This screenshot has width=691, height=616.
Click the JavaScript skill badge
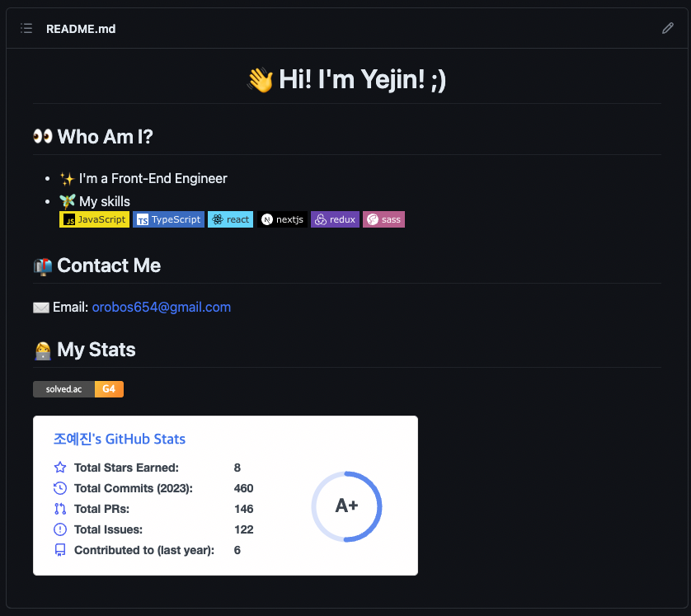click(x=94, y=219)
